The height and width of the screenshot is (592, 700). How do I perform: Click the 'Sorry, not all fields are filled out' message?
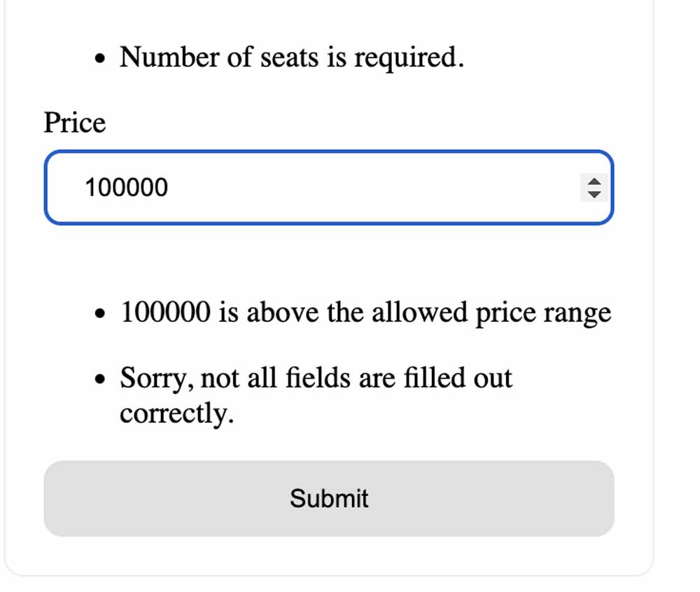(316, 378)
